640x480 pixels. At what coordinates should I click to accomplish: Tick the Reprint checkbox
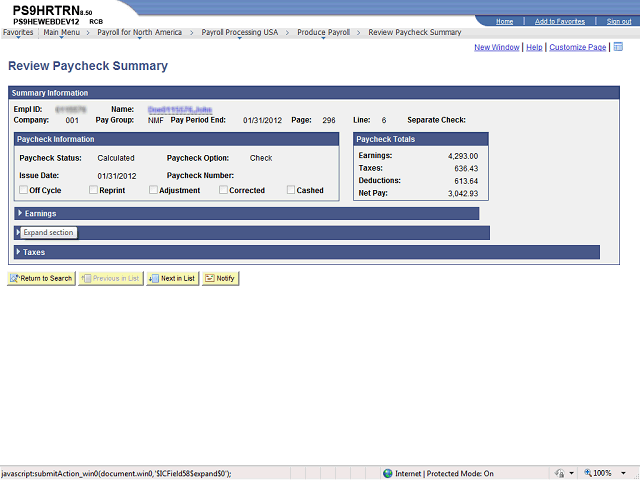tap(93, 190)
